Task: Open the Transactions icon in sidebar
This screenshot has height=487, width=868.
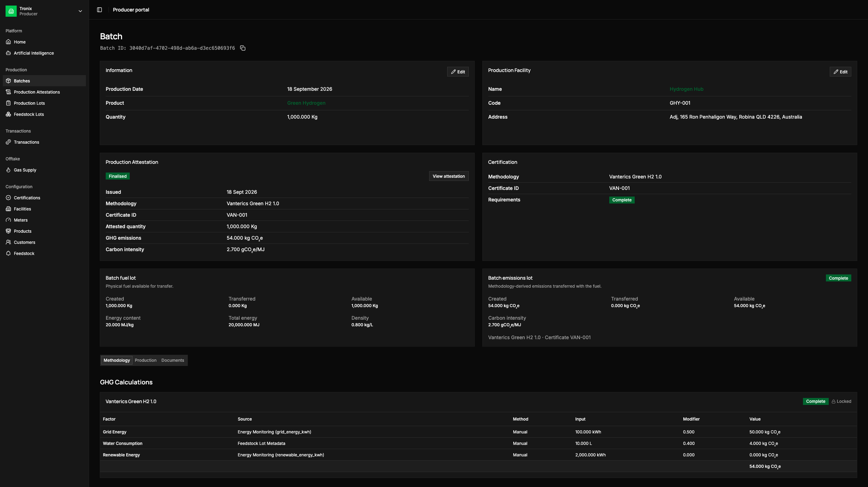Action: 8,142
